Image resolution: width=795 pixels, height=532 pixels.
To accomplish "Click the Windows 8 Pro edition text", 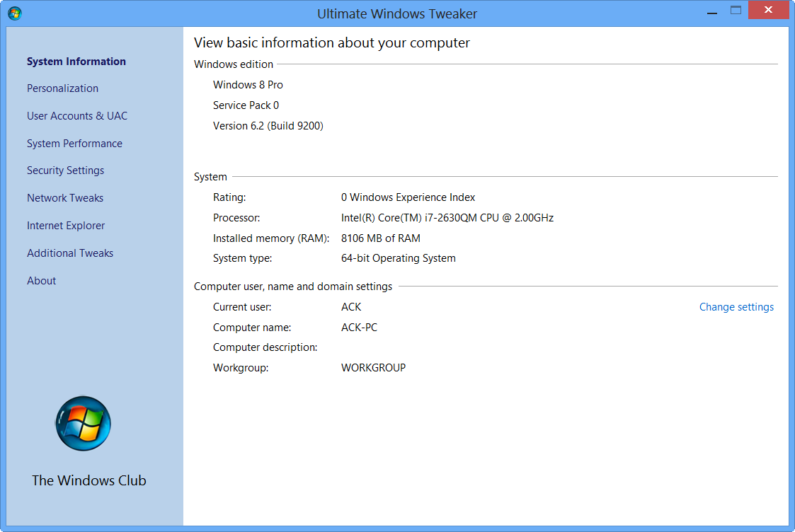I will pyautogui.click(x=248, y=85).
